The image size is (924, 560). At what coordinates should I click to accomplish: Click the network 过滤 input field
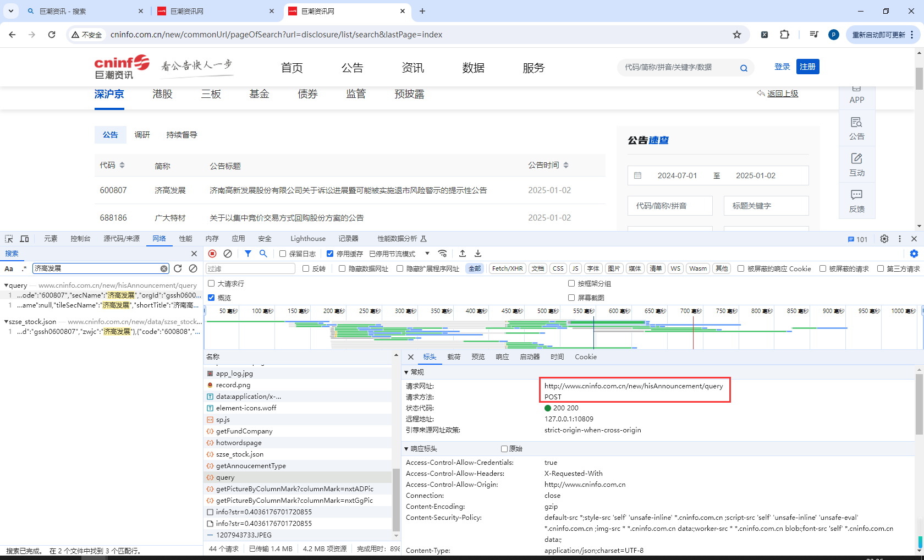click(250, 268)
